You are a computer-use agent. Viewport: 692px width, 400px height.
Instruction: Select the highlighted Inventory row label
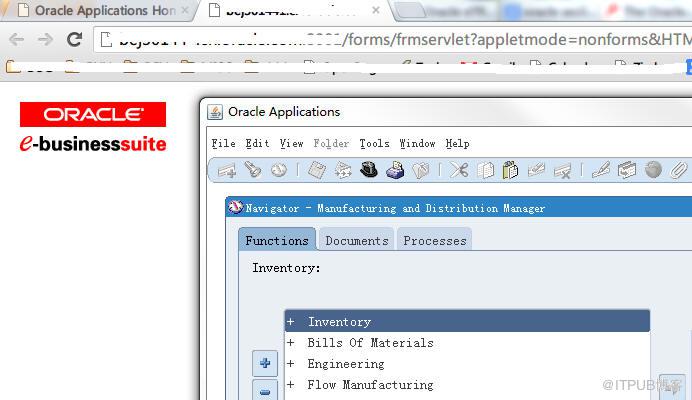[x=339, y=321]
